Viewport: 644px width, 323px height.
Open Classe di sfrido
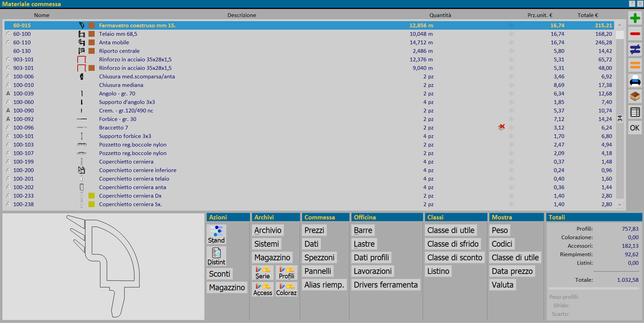(453, 244)
